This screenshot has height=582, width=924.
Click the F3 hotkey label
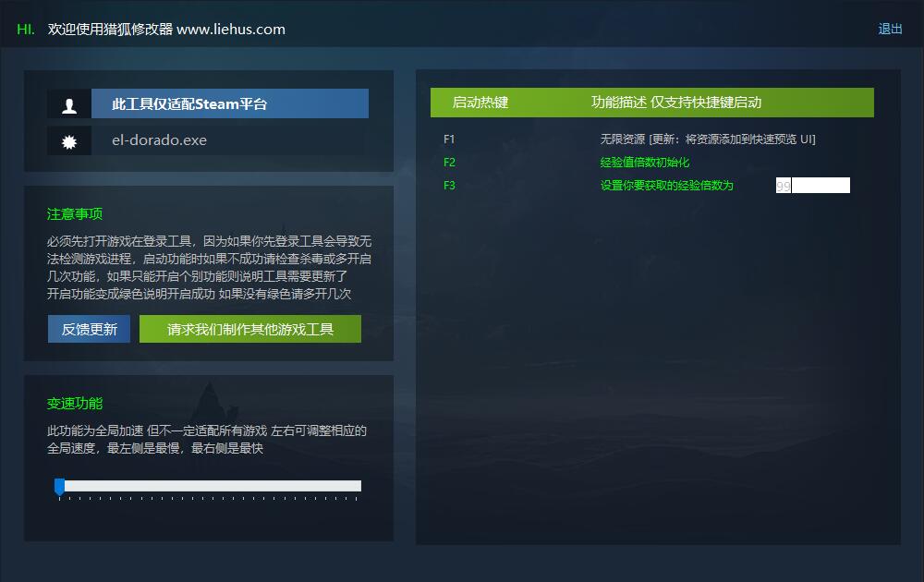click(x=449, y=186)
